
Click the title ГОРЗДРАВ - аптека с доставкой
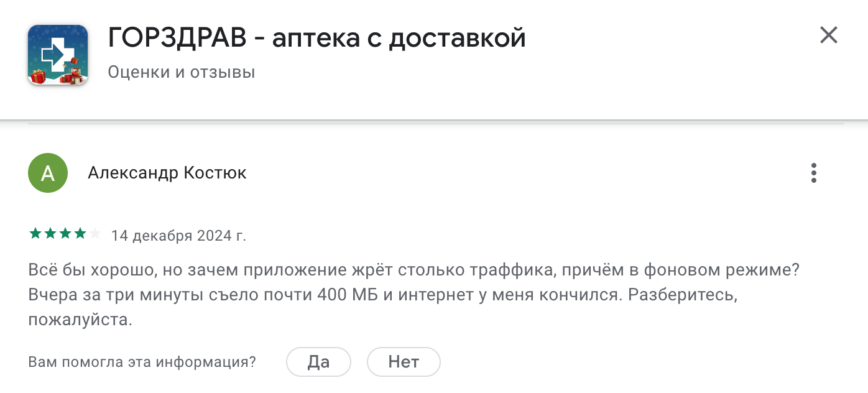(x=316, y=39)
